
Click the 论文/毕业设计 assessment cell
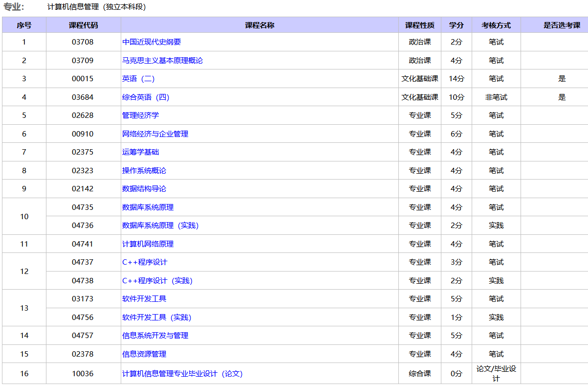pyautogui.click(x=496, y=374)
